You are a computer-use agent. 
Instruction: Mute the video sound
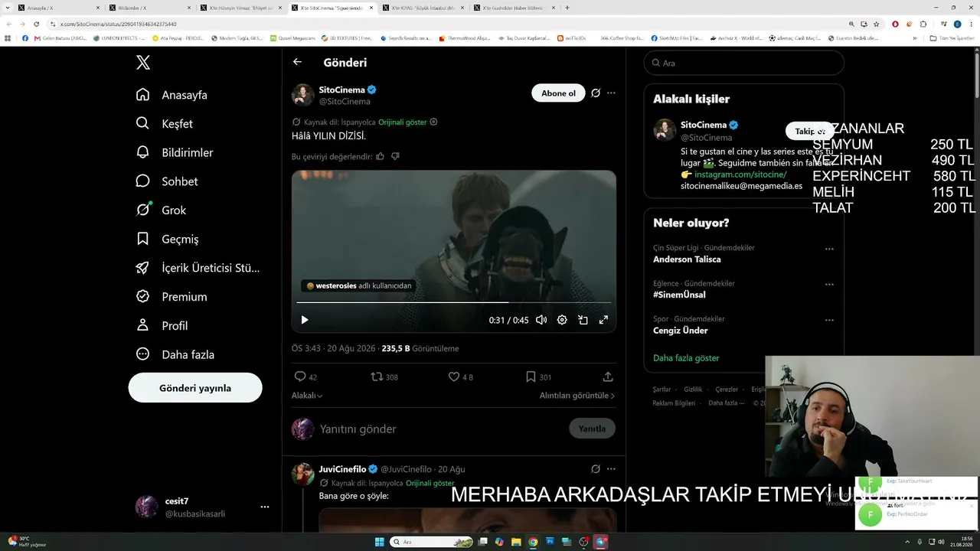(x=541, y=320)
